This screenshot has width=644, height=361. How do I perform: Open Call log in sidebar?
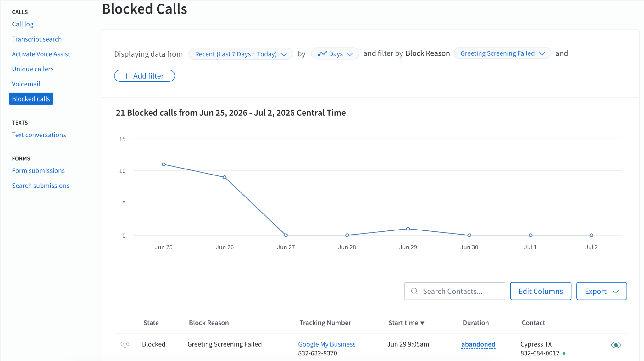click(23, 24)
